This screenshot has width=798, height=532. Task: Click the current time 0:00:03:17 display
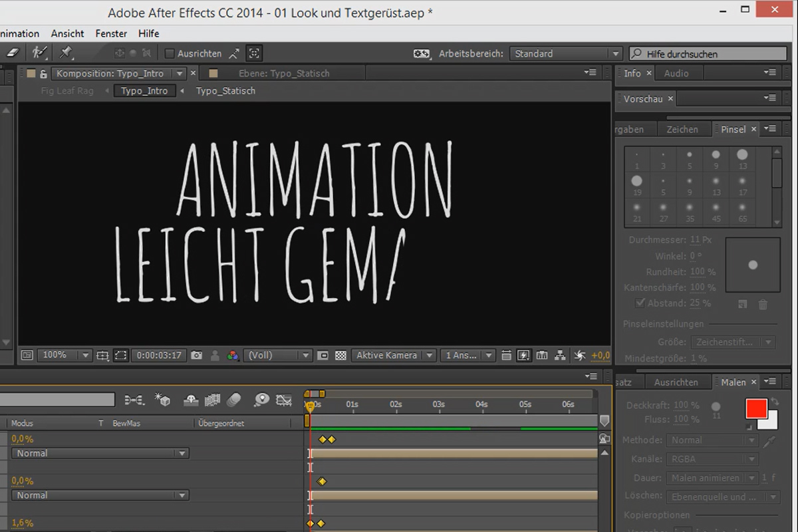tap(159, 356)
